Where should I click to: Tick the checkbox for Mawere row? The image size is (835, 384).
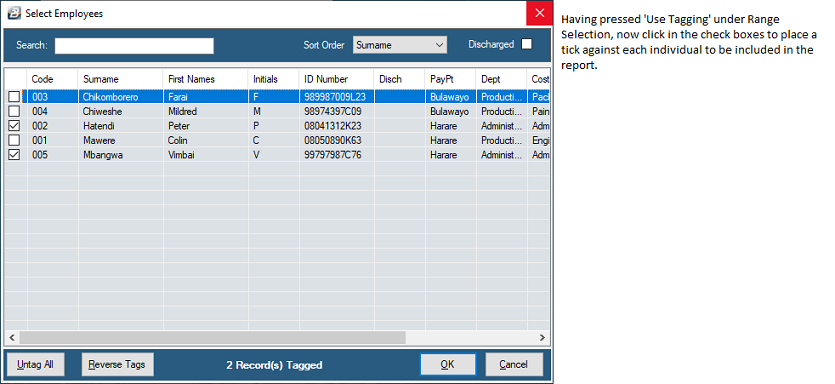14,140
